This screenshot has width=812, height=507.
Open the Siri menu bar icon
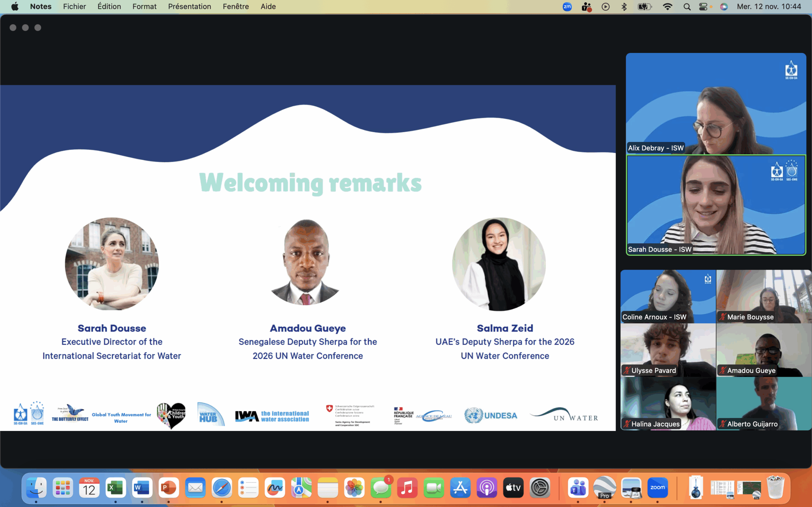724,7
